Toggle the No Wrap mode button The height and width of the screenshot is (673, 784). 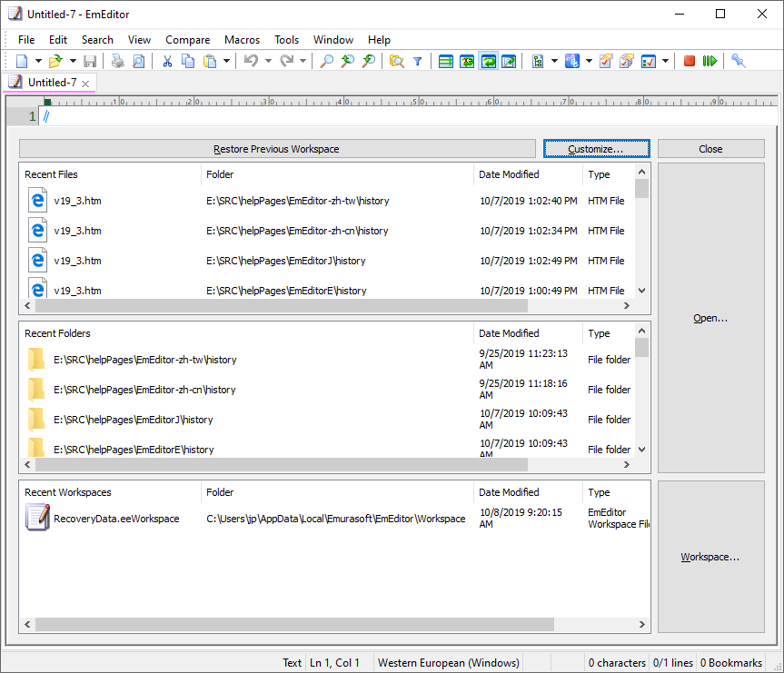point(445,61)
